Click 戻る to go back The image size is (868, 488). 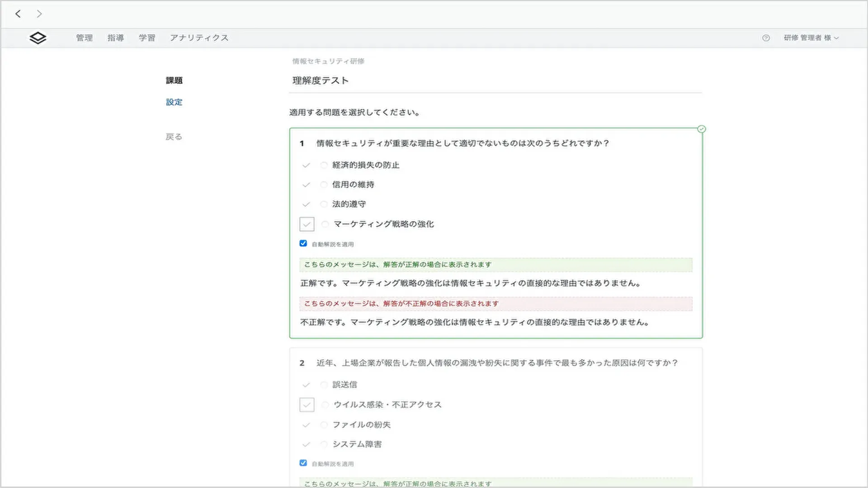click(x=174, y=136)
